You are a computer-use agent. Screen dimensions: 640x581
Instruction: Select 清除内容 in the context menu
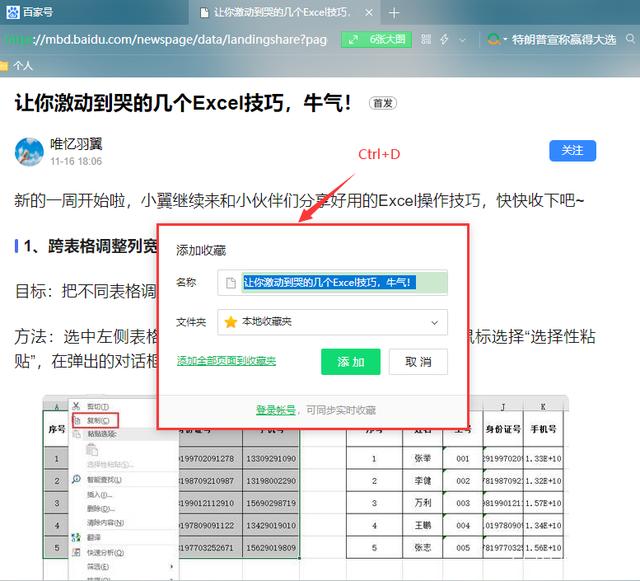point(105,523)
